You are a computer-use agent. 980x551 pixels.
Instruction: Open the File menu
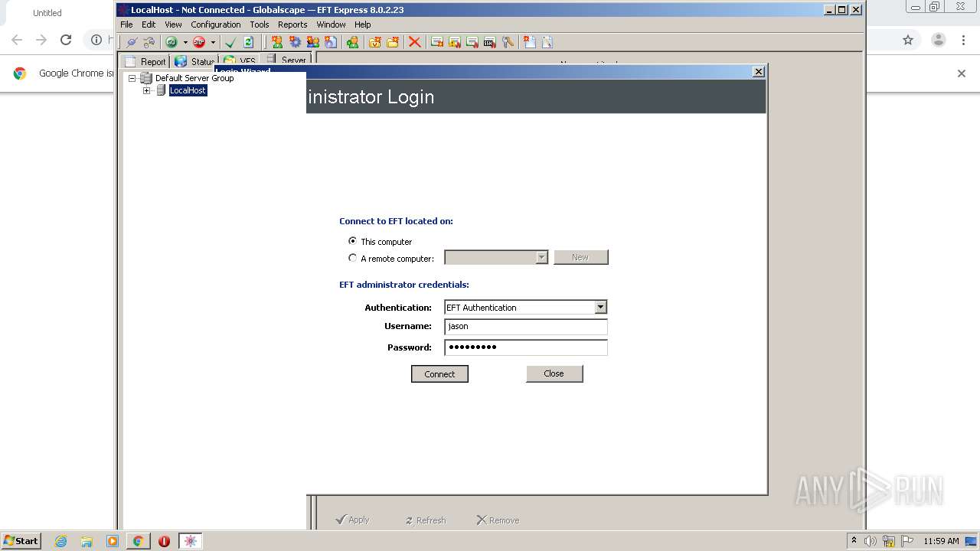click(126, 24)
